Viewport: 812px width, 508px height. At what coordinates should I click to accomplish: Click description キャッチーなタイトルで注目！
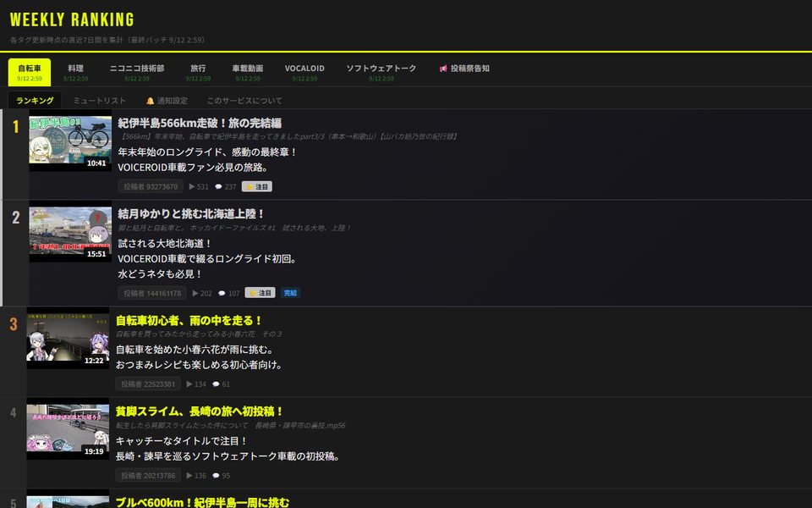pos(181,440)
